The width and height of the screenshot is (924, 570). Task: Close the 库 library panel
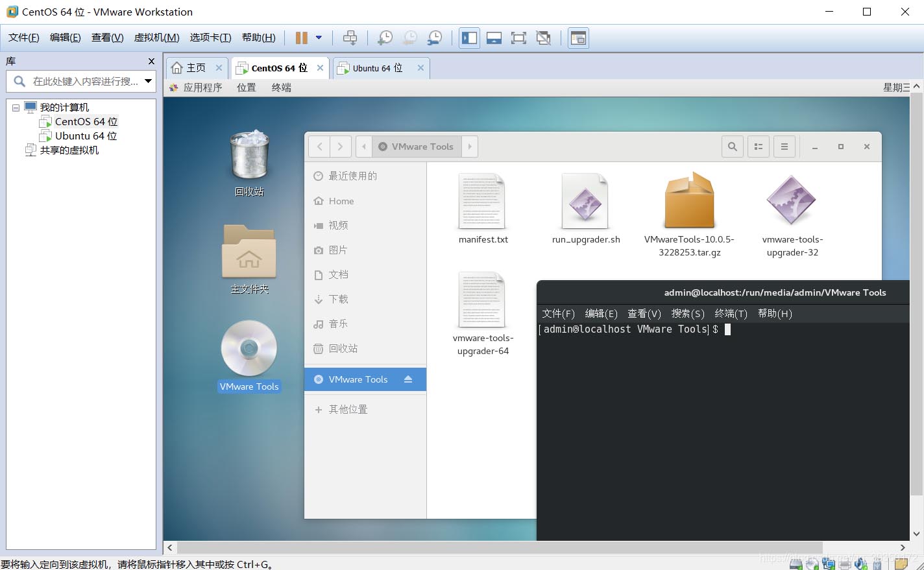click(151, 61)
